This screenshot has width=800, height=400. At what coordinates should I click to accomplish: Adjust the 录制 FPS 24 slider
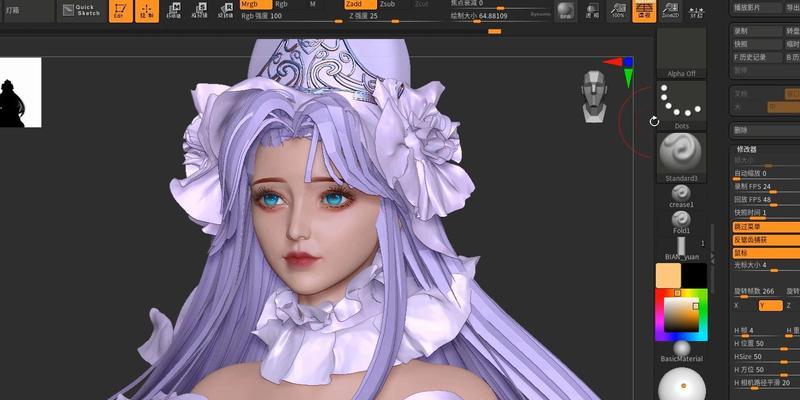[x=766, y=188]
